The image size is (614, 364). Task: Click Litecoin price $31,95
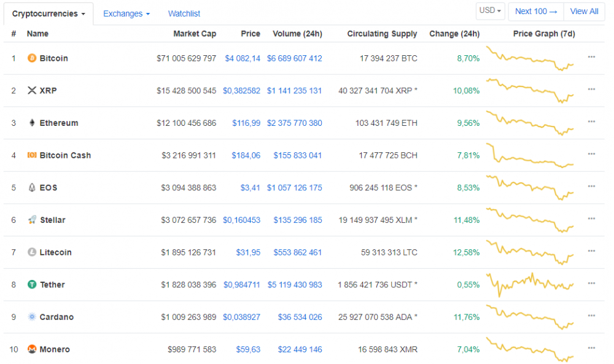(x=248, y=252)
